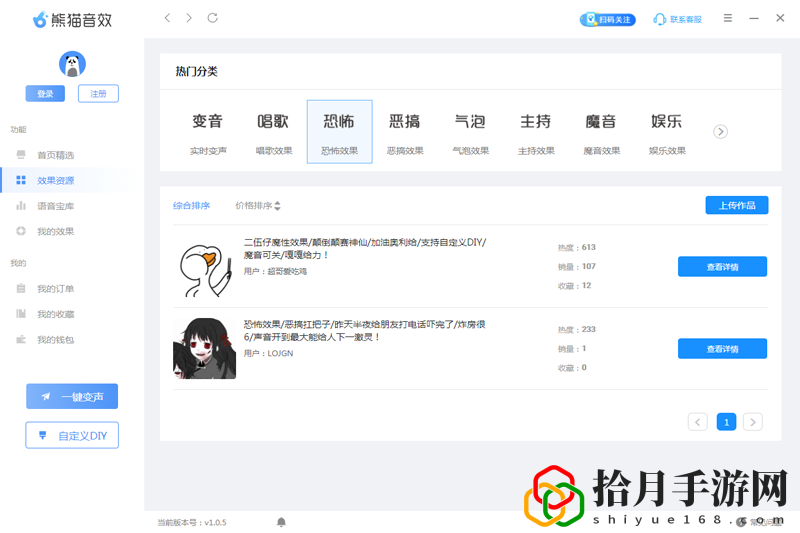View details of 恐怖效果 LOJGN item
800x533 pixels.
tap(722, 349)
